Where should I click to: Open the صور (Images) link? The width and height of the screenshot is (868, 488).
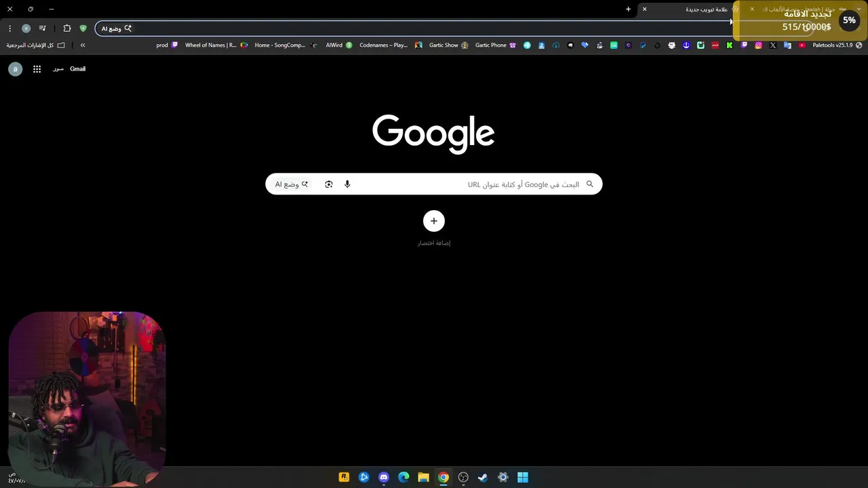(x=58, y=69)
